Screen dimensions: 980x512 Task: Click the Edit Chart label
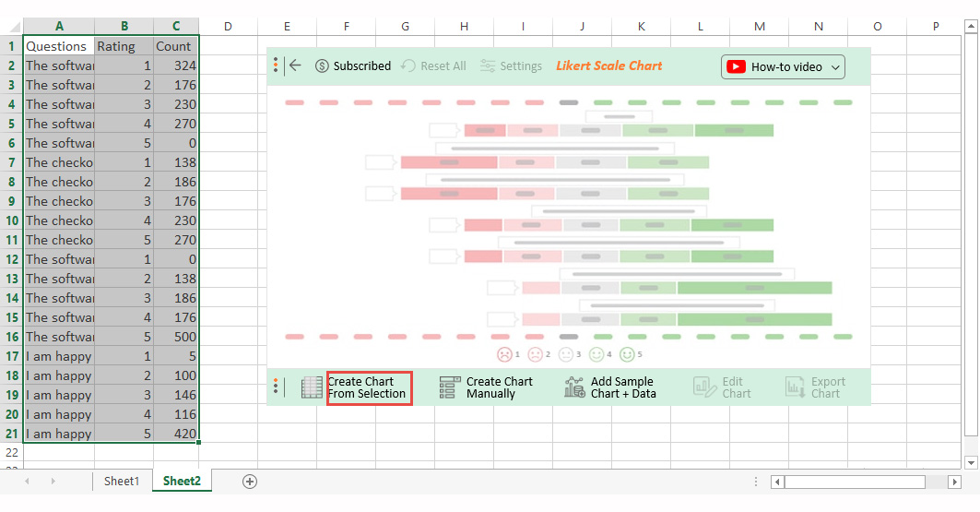pos(737,387)
